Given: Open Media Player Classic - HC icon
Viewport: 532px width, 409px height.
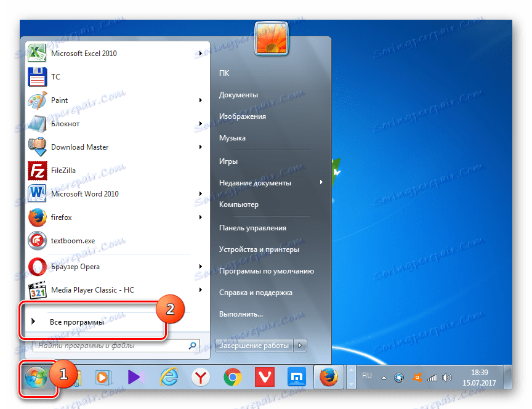Looking at the screenshot, I should (x=37, y=290).
